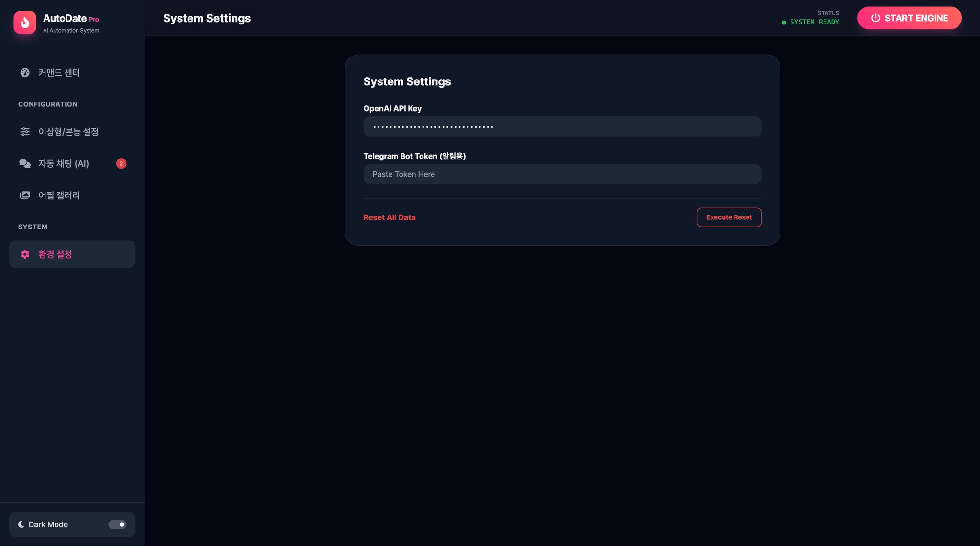The width and height of the screenshot is (980, 546).
Task: Open 이상형/본능 설정 menu item
Action: coord(68,132)
